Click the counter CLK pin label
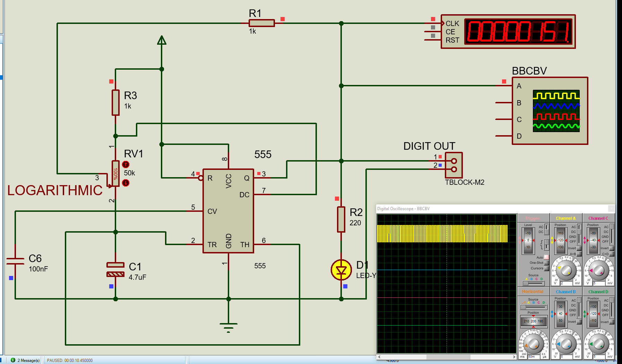 452,24
